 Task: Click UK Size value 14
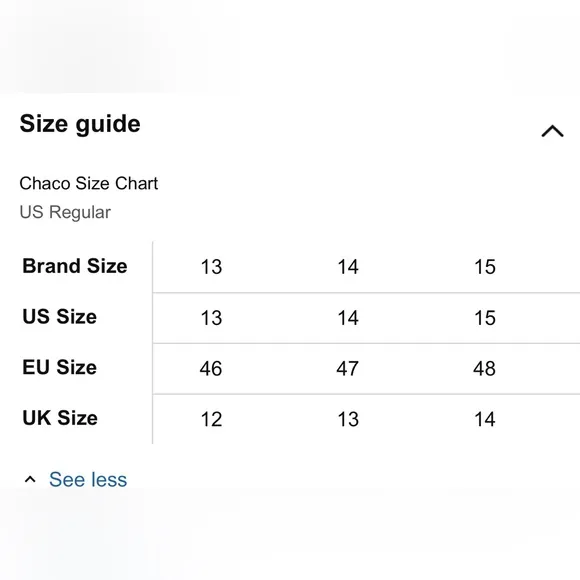click(x=485, y=419)
